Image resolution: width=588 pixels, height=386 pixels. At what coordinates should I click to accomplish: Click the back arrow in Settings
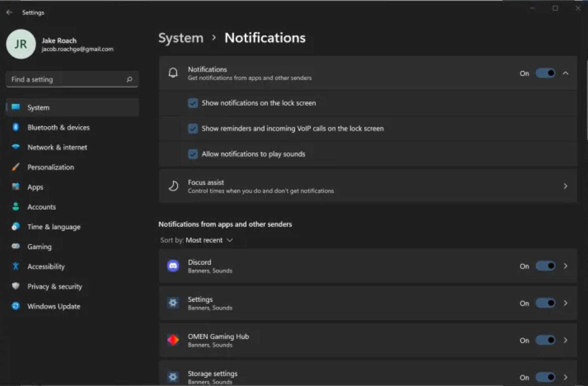point(9,13)
